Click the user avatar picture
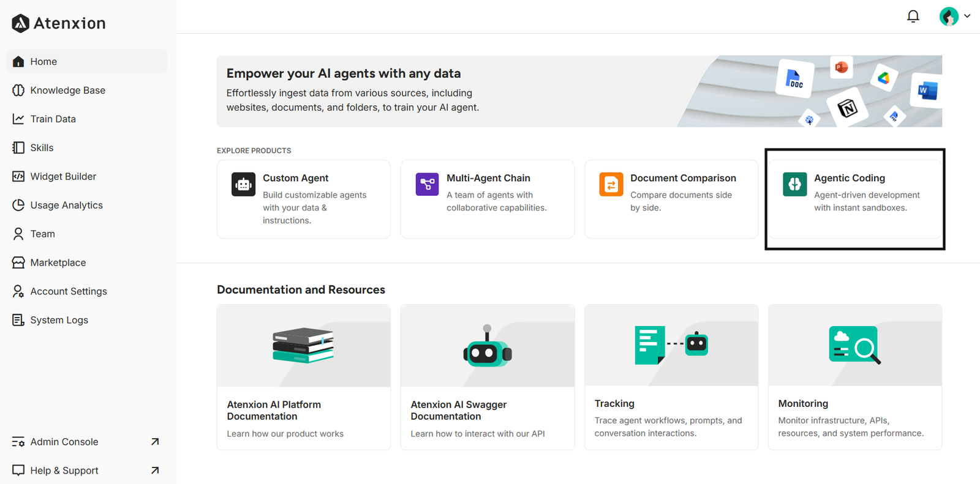The image size is (980, 484). pyautogui.click(x=949, y=17)
